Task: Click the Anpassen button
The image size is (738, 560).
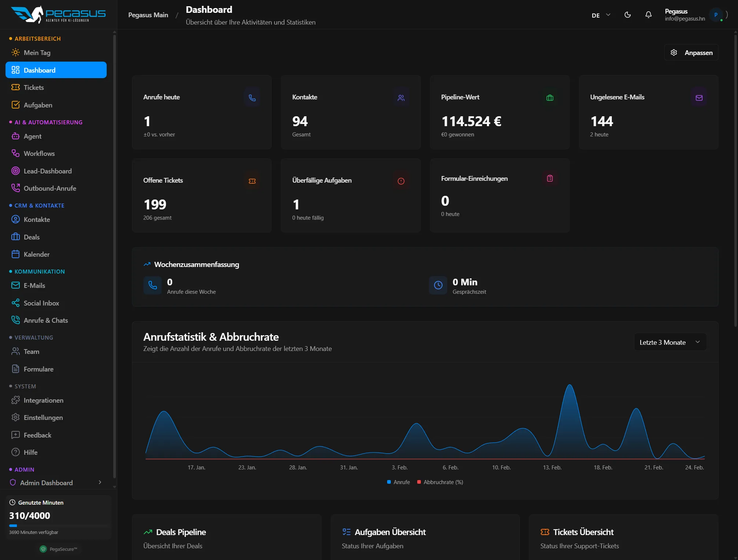Action: 691,52
